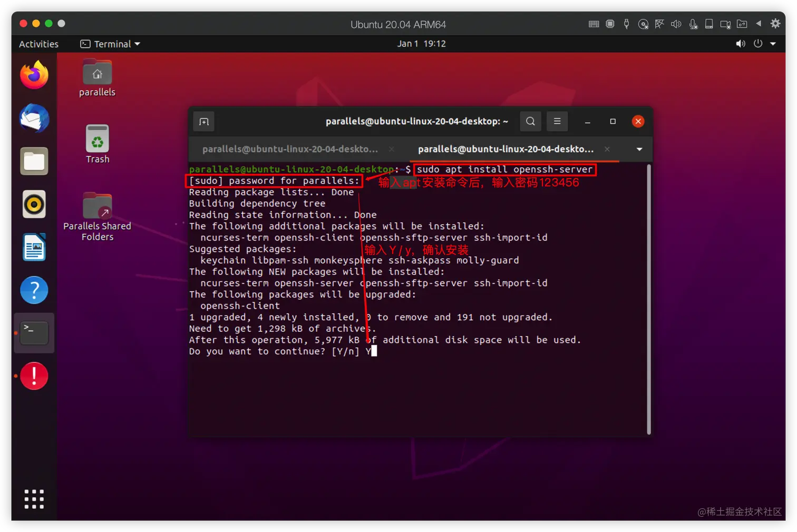The height and width of the screenshot is (532, 797).
Task: Click the 'openssh-client' line under packages to be upgraded
Action: pyautogui.click(x=240, y=306)
